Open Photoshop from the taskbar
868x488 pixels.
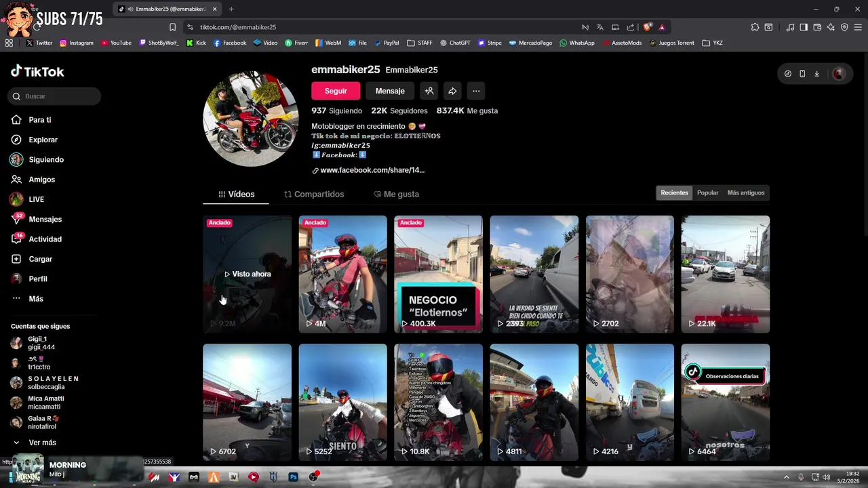point(293,477)
